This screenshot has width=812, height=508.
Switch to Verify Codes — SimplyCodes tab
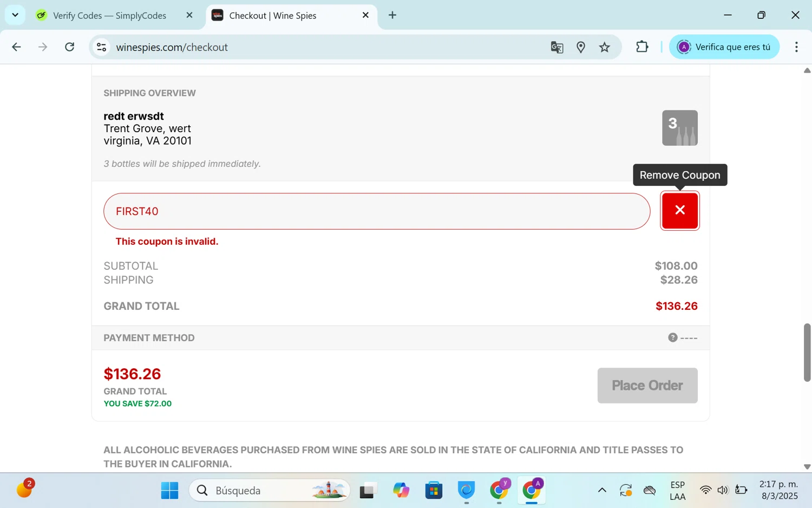109,15
